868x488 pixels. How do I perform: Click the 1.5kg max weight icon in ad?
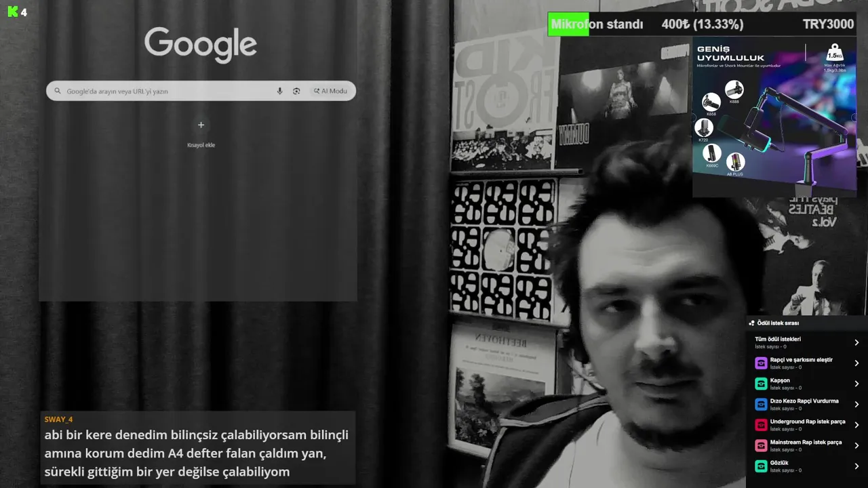835,54
